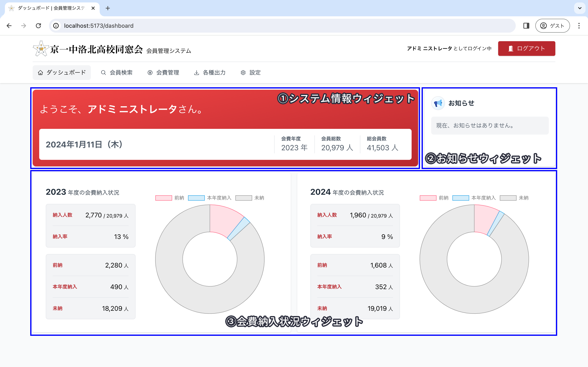Click the 各種出力 download icon
Viewport: 588px width, 367px height.
click(196, 72)
